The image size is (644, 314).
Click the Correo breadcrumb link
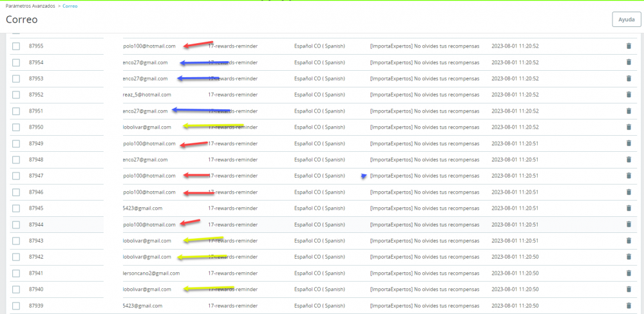[70, 6]
